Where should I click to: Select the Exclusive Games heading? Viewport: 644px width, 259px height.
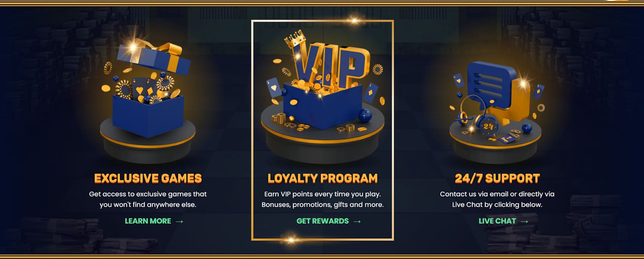tap(148, 178)
